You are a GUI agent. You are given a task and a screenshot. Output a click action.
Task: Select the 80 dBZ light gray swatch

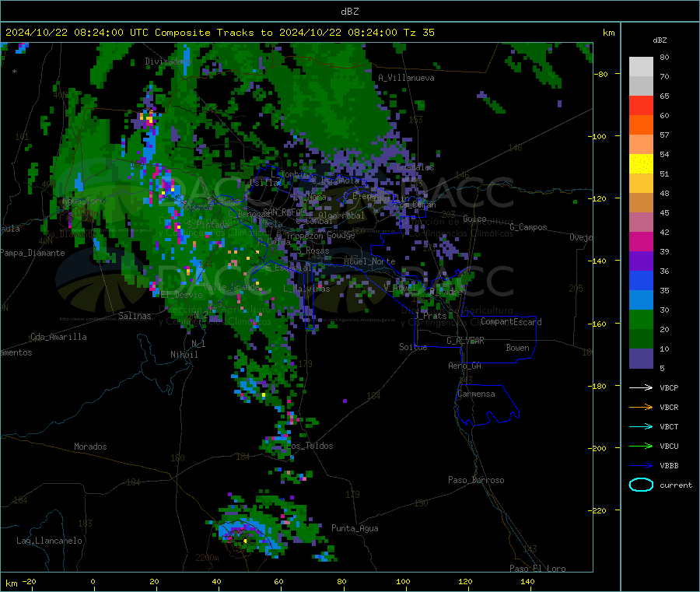[x=641, y=67]
